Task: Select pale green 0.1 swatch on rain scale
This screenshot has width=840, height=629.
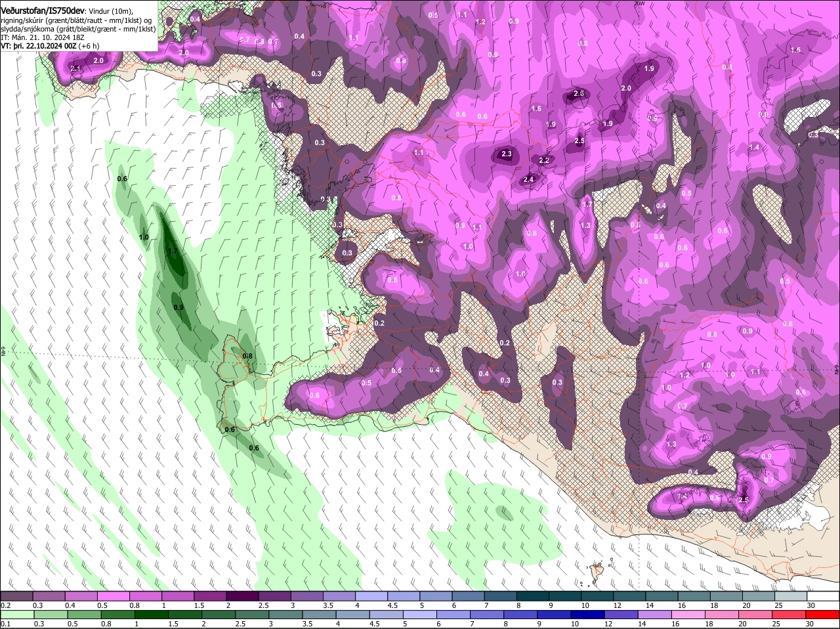Action: (x=17, y=614)
